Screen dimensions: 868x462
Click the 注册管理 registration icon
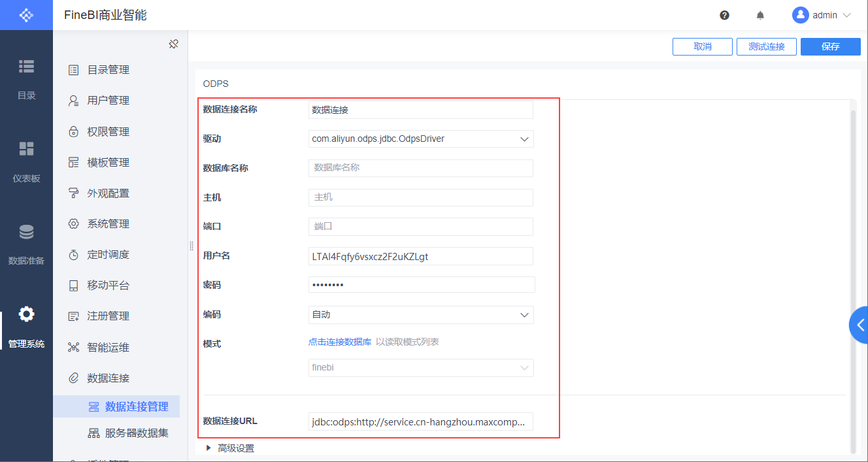click(74, 316)
